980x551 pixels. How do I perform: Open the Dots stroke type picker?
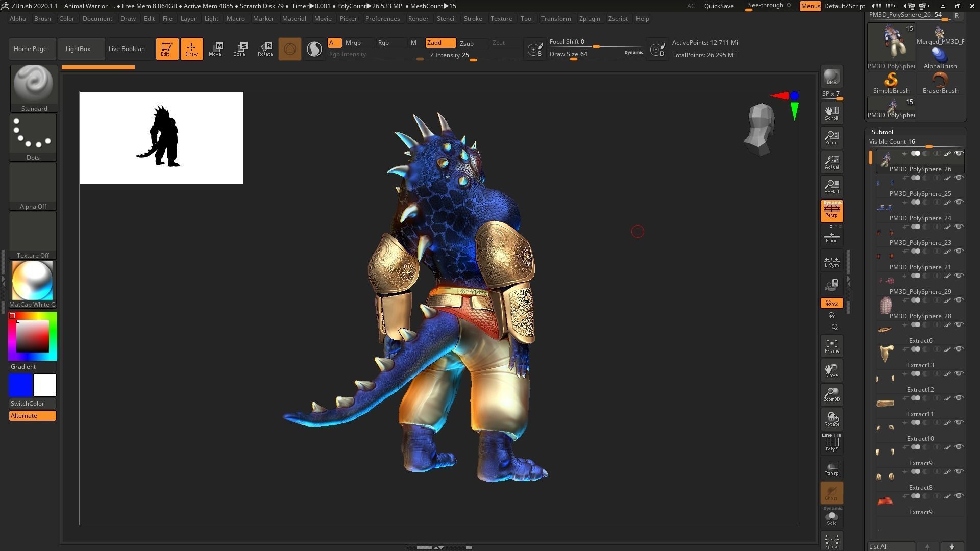pyautogui.click(x=33, y=134)
